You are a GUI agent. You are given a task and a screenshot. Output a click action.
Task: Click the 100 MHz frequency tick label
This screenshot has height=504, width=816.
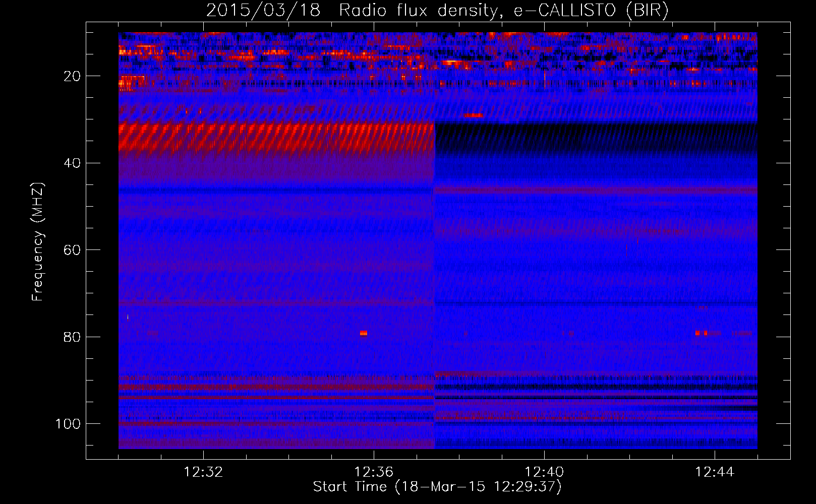(x=68, y=424)
